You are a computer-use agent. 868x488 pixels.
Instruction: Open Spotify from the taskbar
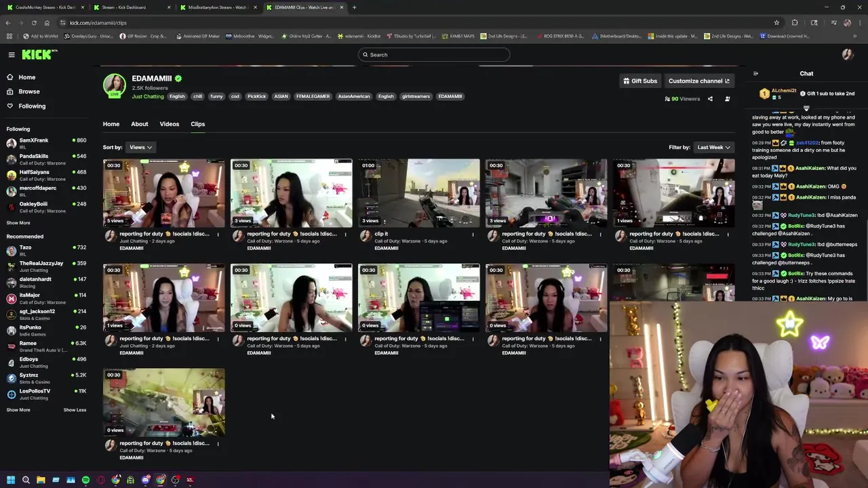pos(85,480)
